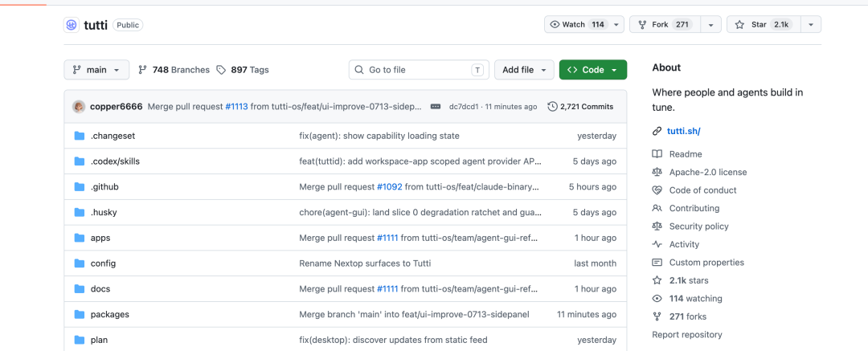Open the green Code dropdown
The height and width of the screenshot is (351, 868).
pos(593,70)
